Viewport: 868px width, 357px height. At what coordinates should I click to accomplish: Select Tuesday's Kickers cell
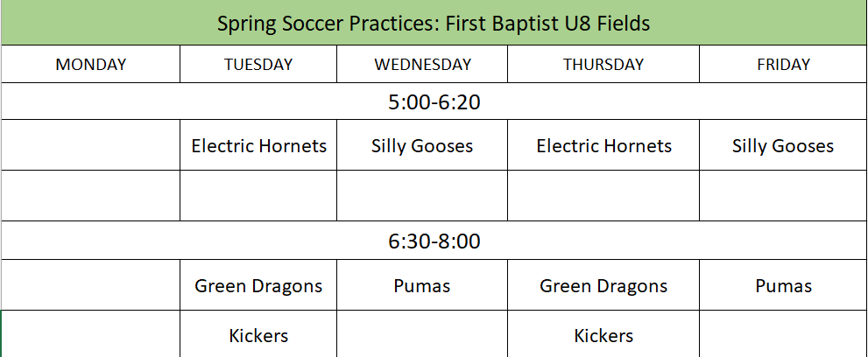(258, 335)
